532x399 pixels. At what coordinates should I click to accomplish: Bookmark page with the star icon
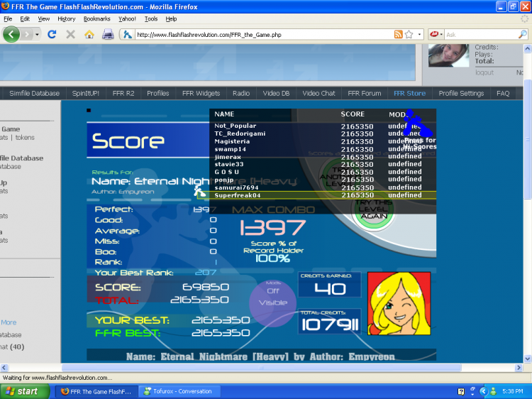click(409, 34)
